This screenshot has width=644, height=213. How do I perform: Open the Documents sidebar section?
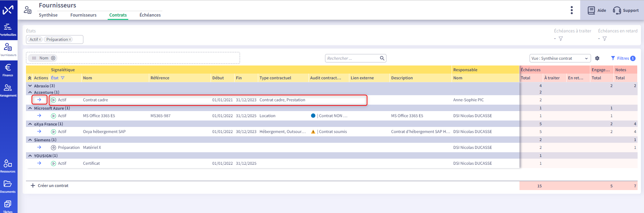[x=8, y=186]
